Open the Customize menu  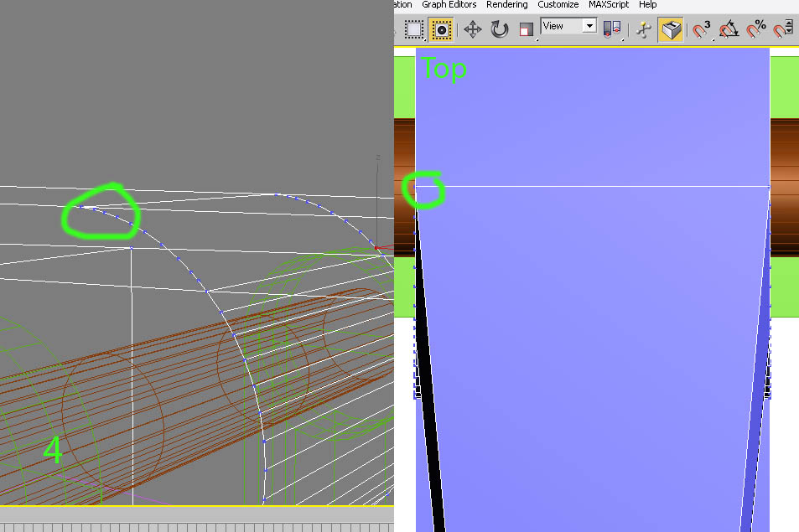point(558,4)
